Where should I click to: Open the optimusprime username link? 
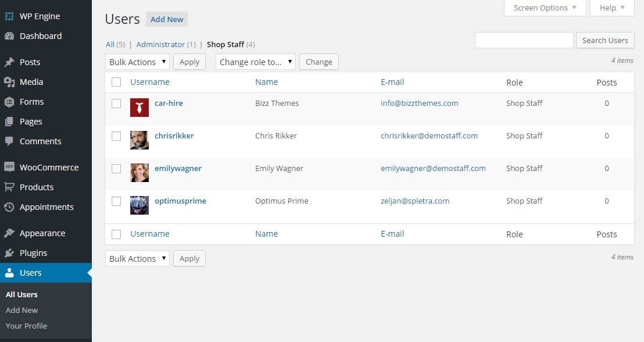tap(180, 201)
